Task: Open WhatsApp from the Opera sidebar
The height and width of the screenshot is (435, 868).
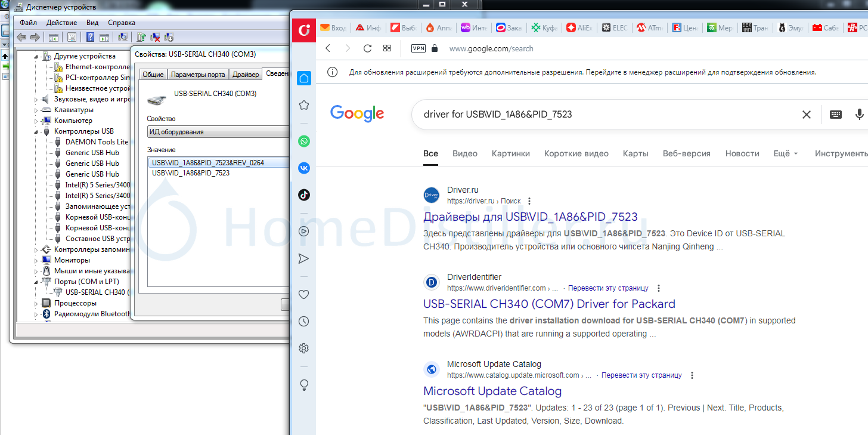Action: 304,141
